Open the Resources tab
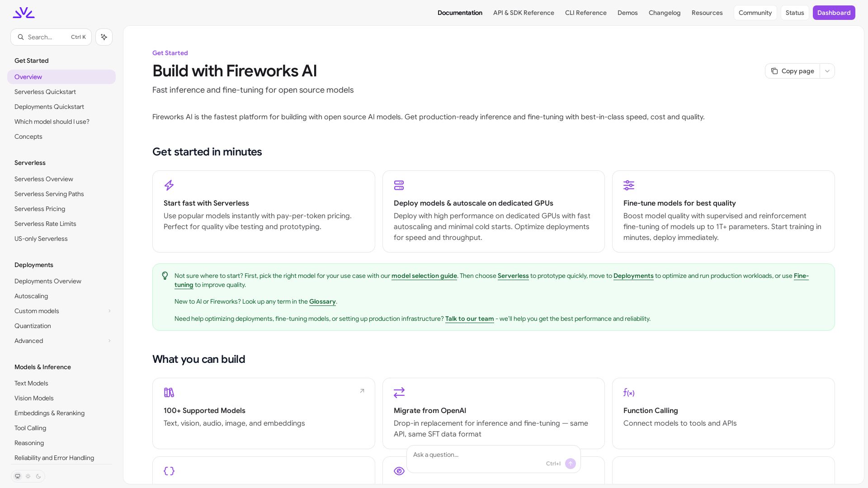The image size is (868, 488). pyautogui.click(x=707, y=13)
